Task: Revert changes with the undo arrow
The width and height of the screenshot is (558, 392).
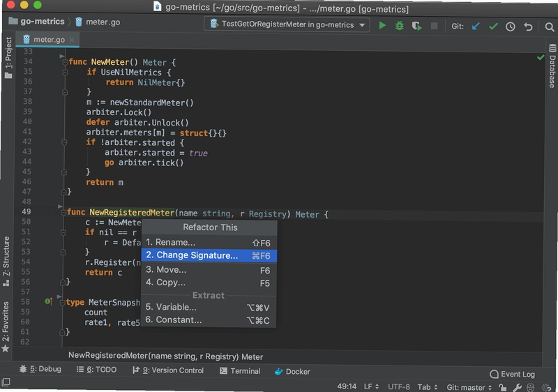Action: point(529,27)
